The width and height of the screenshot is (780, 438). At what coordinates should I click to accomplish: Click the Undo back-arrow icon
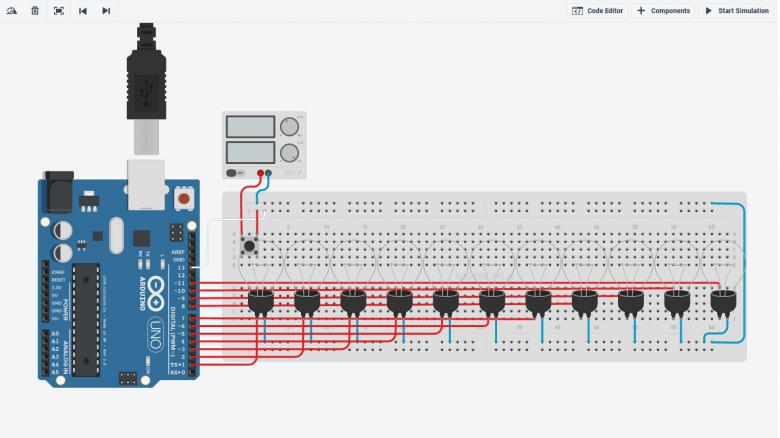(83, 10)
